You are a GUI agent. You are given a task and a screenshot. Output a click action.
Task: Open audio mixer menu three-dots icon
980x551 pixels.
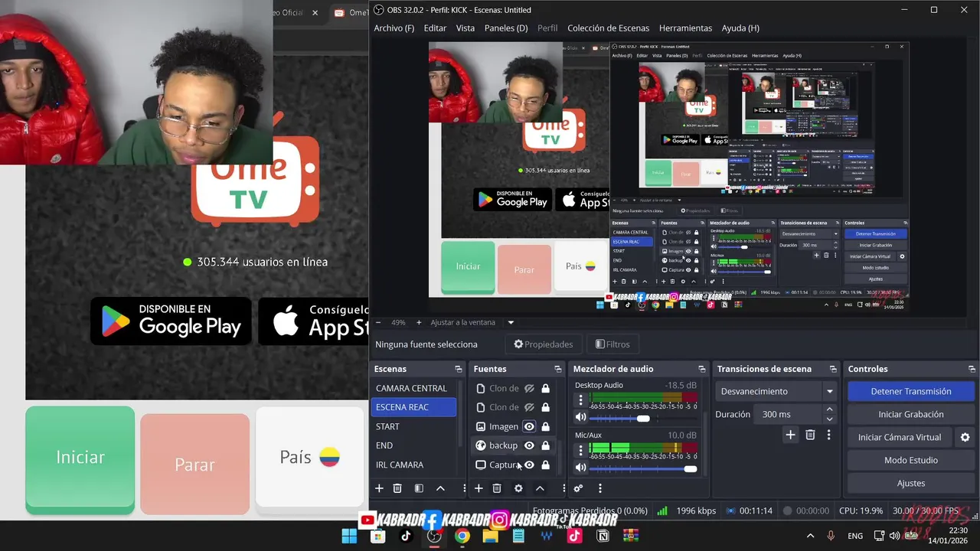[x=599, y=488]
